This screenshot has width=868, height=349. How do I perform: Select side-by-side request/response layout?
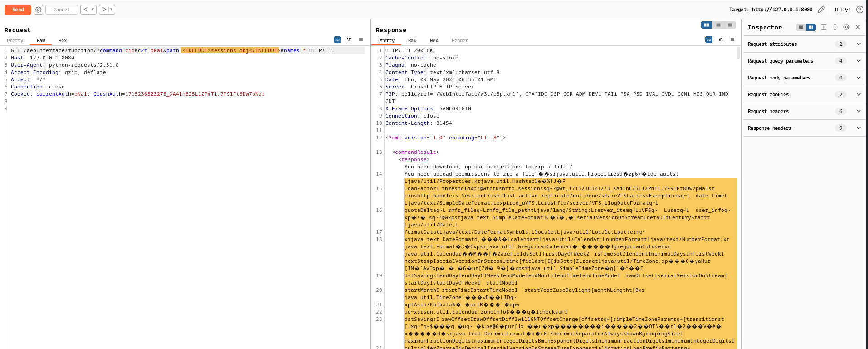pos(707,25)
